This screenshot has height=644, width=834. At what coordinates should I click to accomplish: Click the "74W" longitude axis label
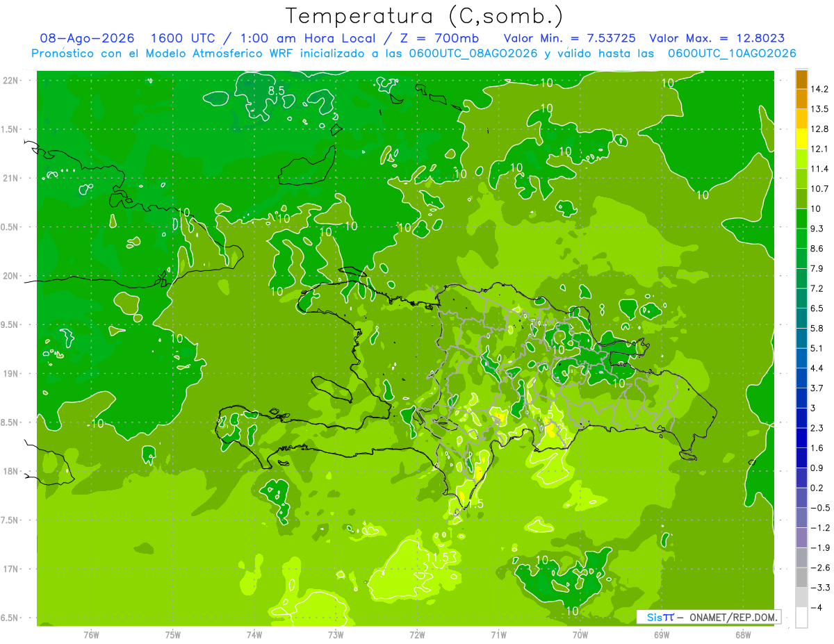tap(254, 634)
